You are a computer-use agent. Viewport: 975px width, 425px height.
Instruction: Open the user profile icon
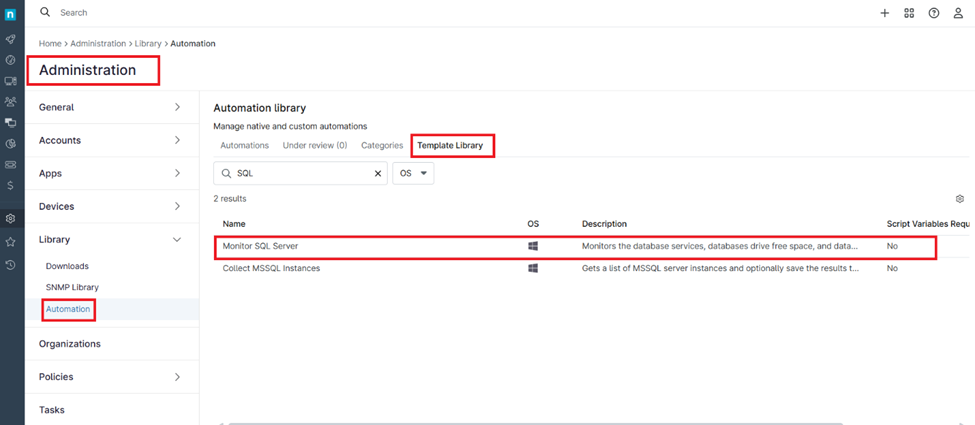click(x=958, y=13)
